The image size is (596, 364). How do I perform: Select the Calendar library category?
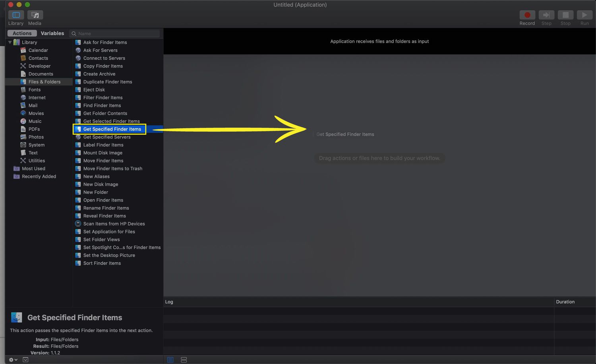(38, 50)
